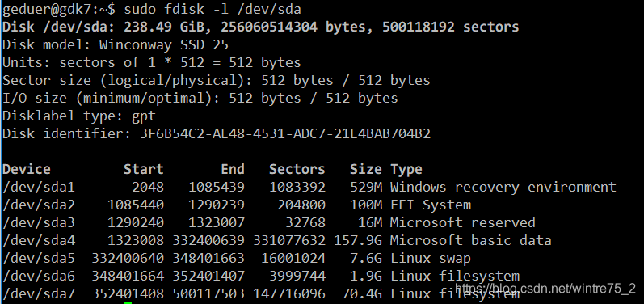The image size is (644, 304).
Task: Click the Type column header
Action: pyautogui.click(x=406, y=169)
